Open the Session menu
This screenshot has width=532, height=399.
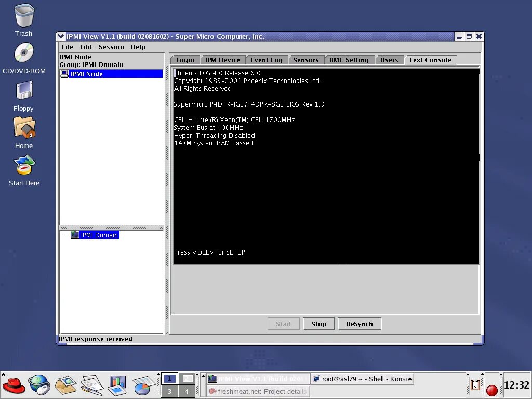tap(111, 47)
